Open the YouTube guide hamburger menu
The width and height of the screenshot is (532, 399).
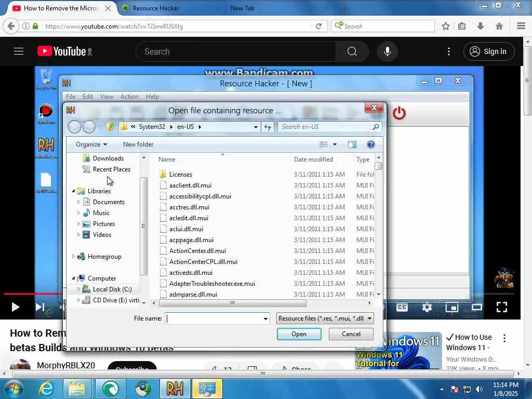pyautogui.click(x=19, y=51)
